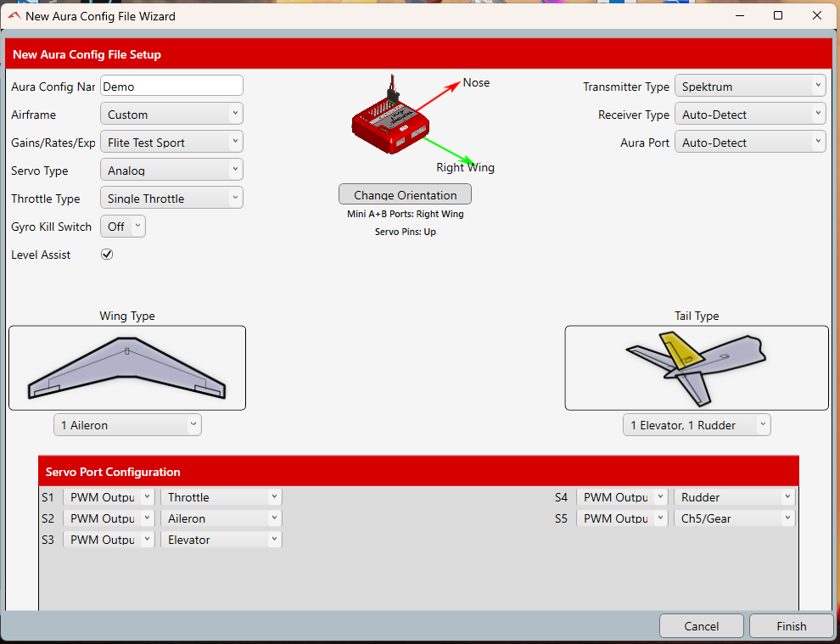Screen dimensions: 840x644
Task: Click the Aura app icon in title bar
Action: coord(14,16)
